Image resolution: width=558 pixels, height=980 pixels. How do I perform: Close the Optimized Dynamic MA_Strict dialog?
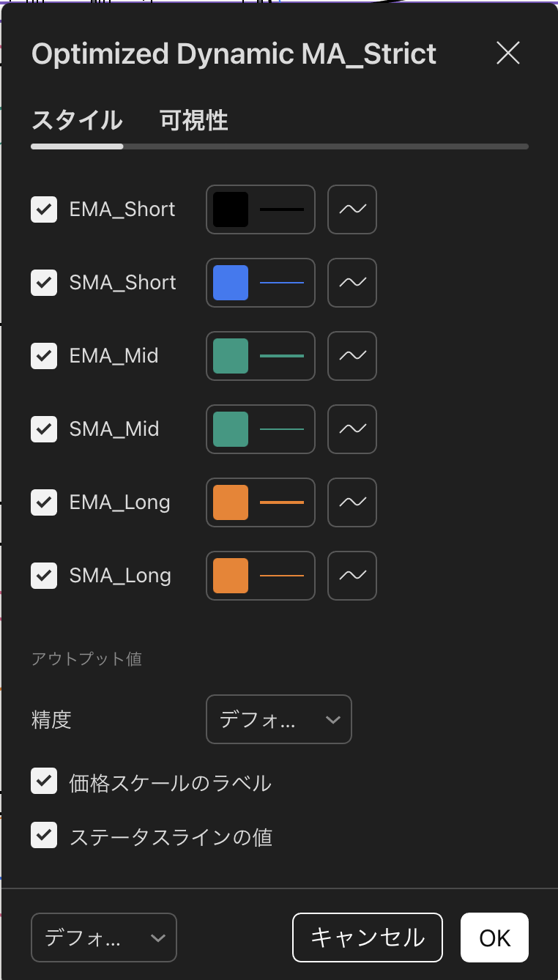[x=507, y=53]
